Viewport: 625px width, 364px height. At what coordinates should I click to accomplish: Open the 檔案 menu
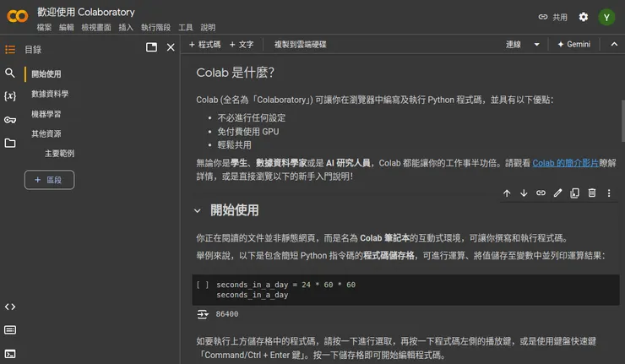coord(44,28)
